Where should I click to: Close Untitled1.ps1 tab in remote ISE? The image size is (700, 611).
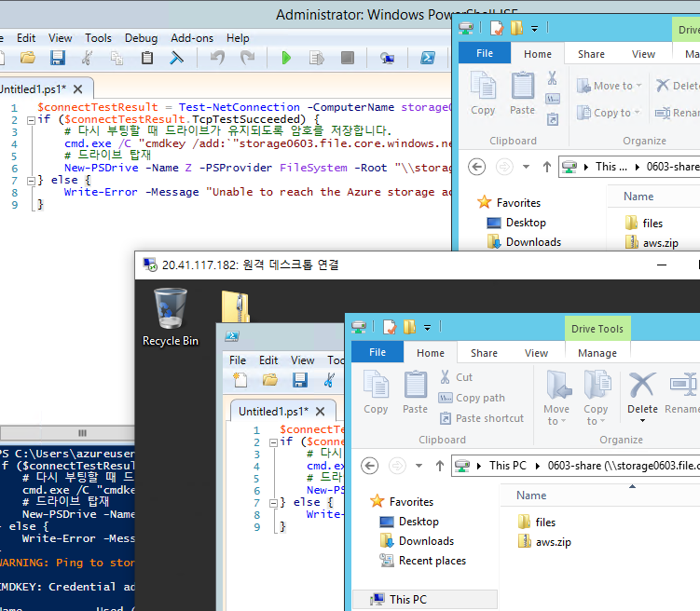click(320, 411)
